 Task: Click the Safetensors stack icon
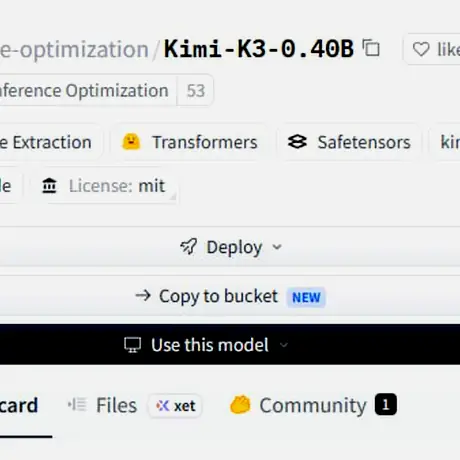(297, 142)
